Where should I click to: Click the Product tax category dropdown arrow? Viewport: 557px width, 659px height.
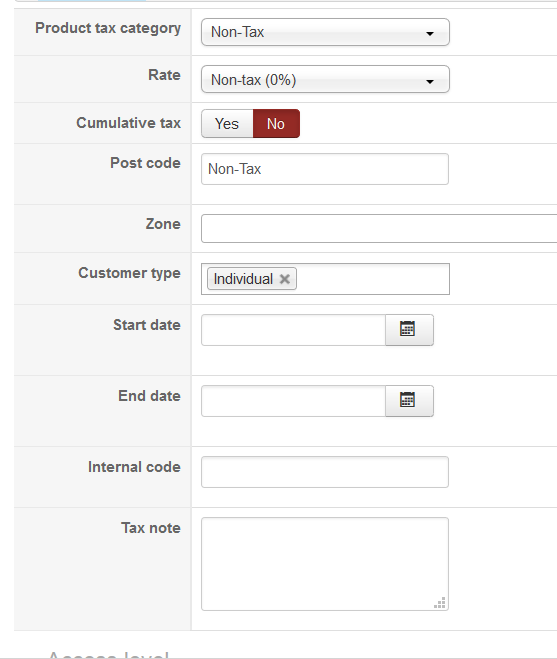click(x=430, y=33)
